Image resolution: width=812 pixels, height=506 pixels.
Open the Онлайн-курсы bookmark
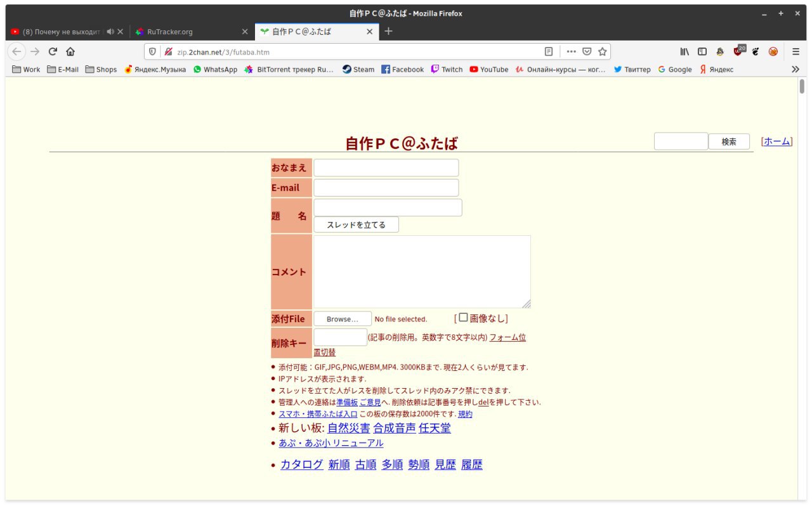point(561,69)
